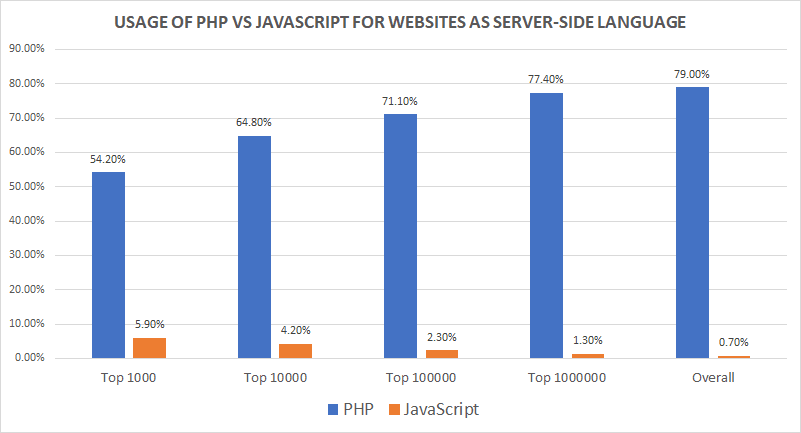
Task: Click the 80.00% axis label
Action: 27,84
